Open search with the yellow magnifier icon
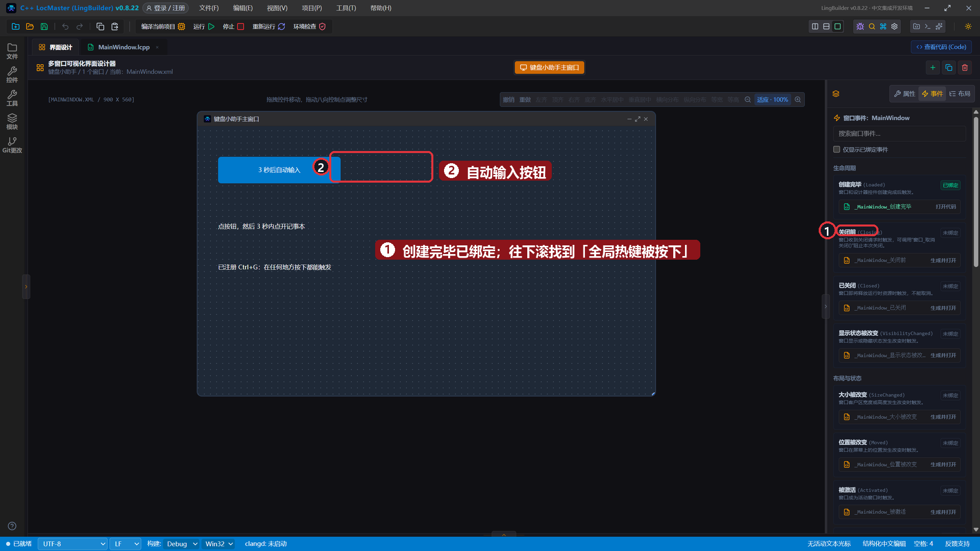The height and width of the screenshot is (551, 980). [872, 27]
